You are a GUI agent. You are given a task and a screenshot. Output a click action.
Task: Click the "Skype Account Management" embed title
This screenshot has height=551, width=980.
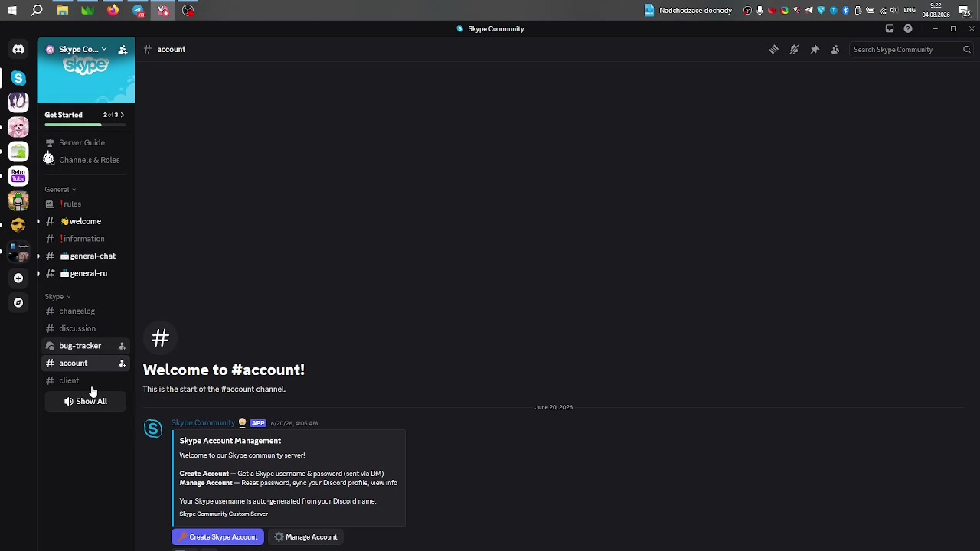pos(230,441)
